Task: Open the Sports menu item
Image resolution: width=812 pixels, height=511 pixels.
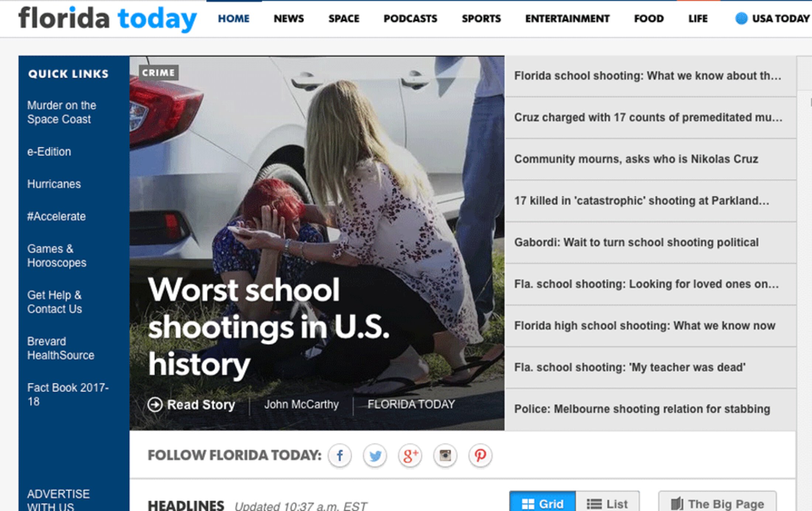Action: [481, 18]
